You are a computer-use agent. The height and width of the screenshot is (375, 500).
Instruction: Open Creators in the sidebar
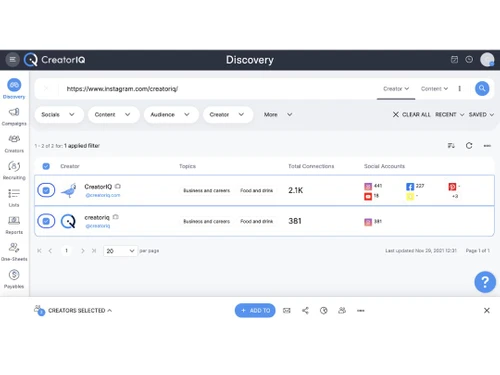click(x=14, y=144)
